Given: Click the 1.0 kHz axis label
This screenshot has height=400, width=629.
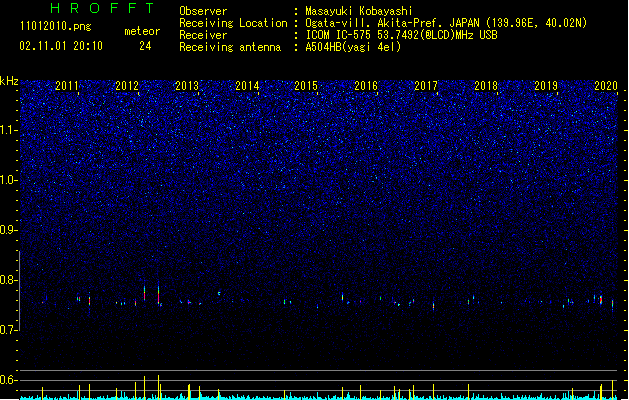Looking at the screenshot, I should pyautogui.click(x=9, y=180).
